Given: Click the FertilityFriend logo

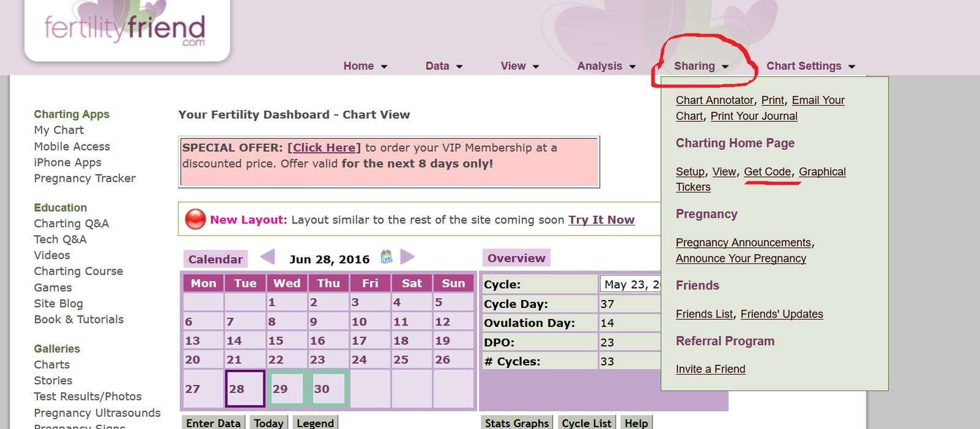Looking at the screenshot, I should pyautogui.click(x=126, y=29).
